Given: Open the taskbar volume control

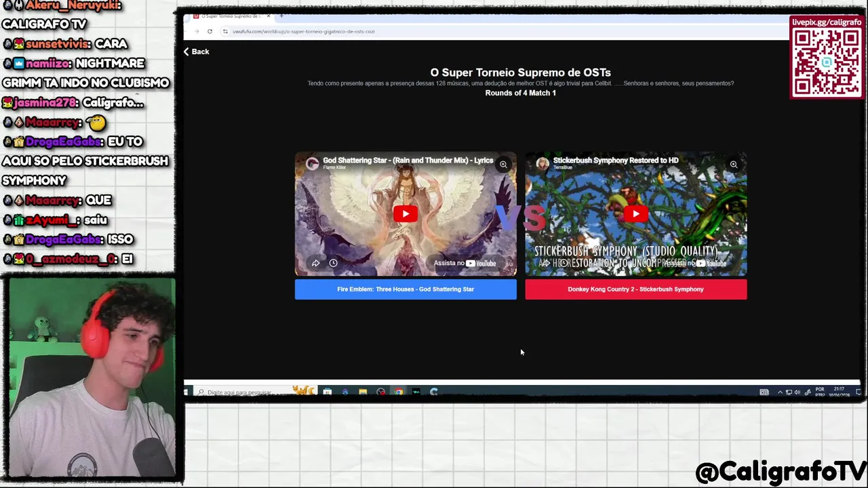Looking at the screenshot, I should (797, 392).
